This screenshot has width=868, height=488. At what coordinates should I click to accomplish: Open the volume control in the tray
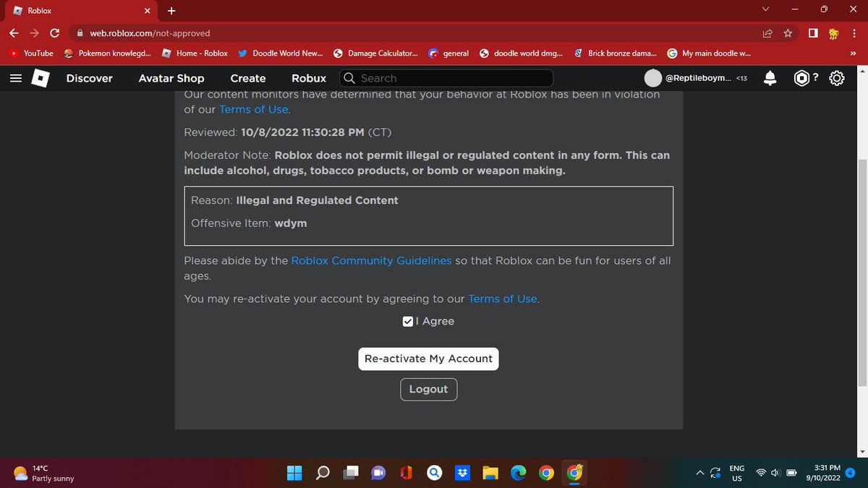(775, 473)
